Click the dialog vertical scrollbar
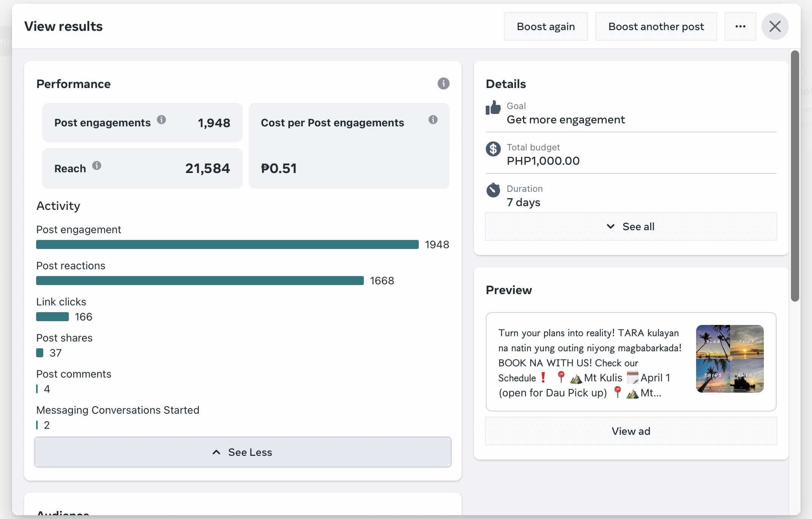 pyautogui.click(x=795, y=176)
